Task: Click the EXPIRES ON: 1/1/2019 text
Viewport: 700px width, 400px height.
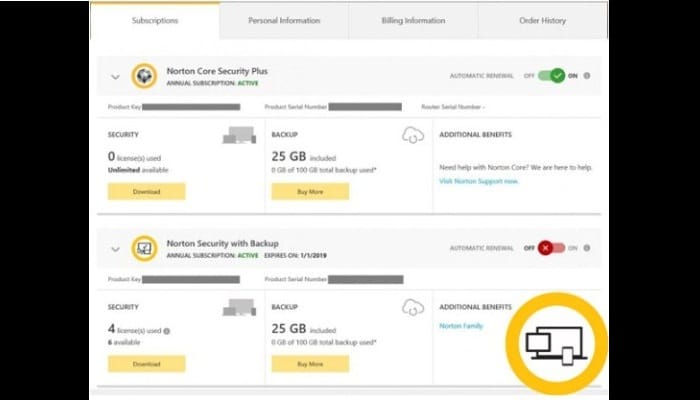Action: click(x=295, y=256)
